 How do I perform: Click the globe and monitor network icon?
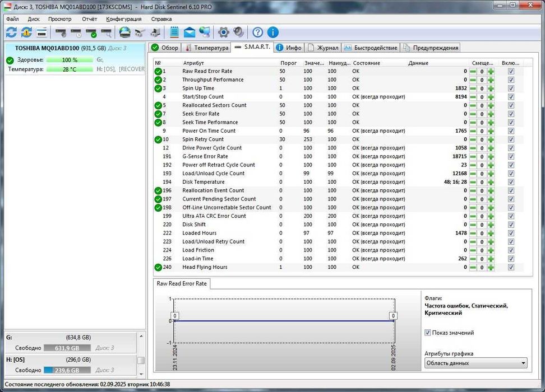pos(205,32)
